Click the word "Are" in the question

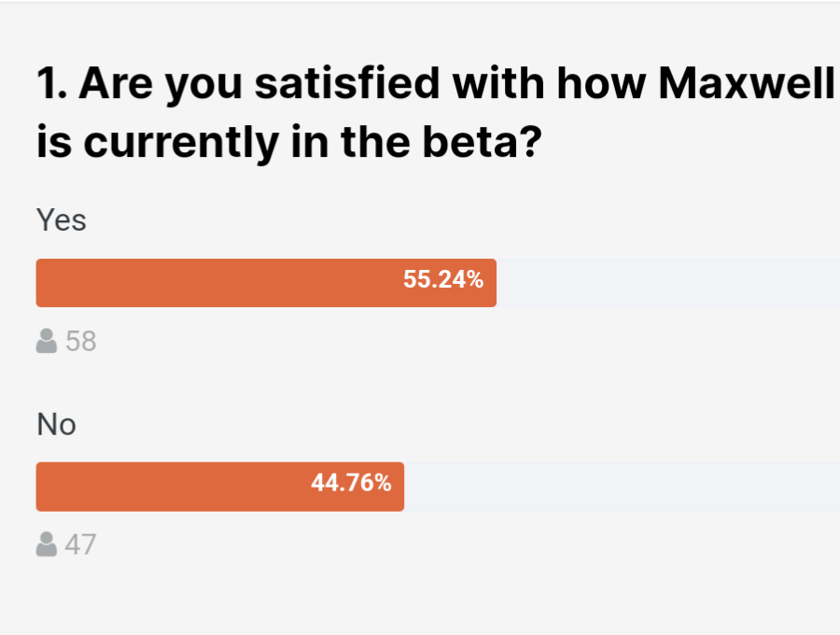tap(111, 86)
